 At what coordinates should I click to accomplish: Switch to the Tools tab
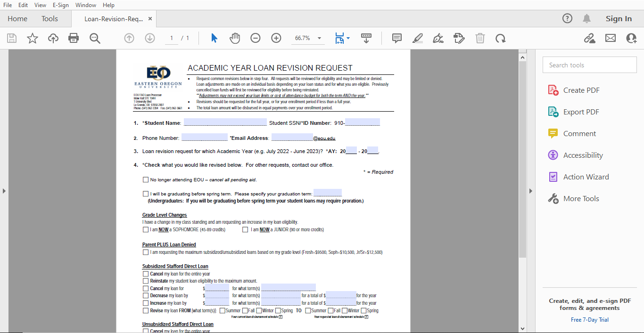coord(50,18)
